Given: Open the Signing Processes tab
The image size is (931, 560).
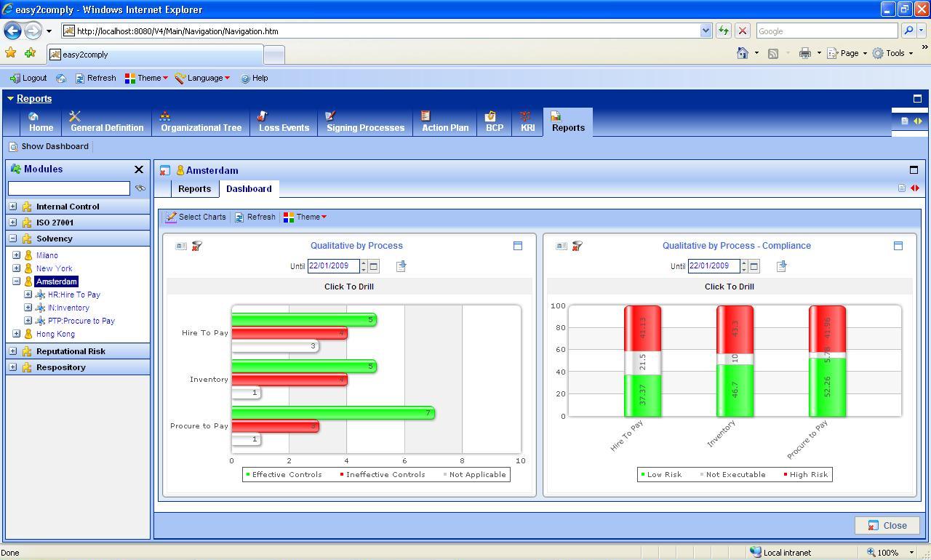Looking at the screenshot, I should click(x=365, y=122).
